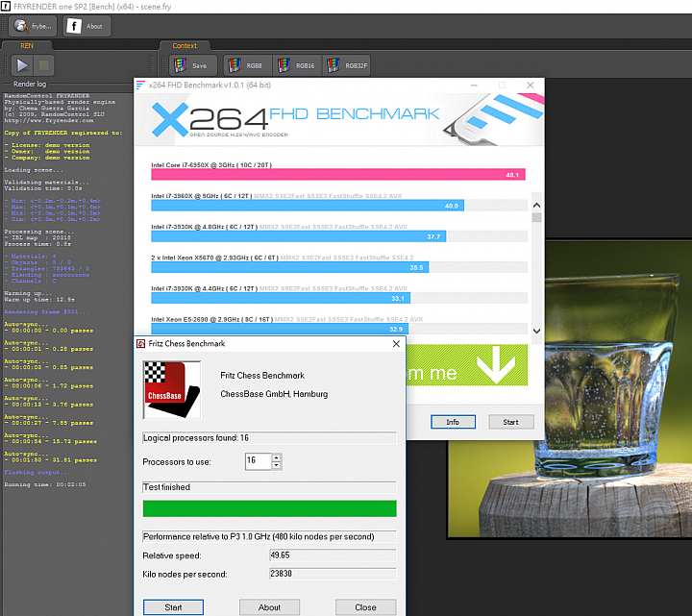Click the Processors to use field
This screenshot has width=692, height=616.
pyautogui.click(x=259, y=461)
